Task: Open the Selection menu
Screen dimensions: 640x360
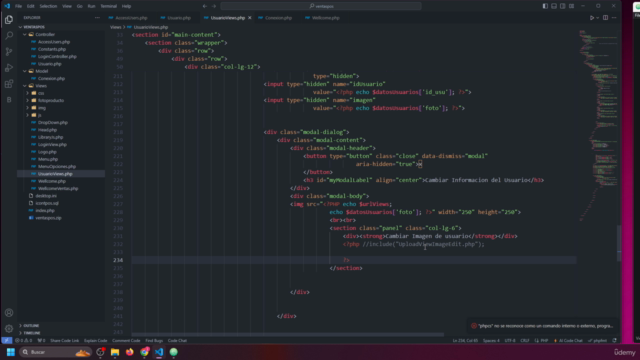Action: [48, 6]
